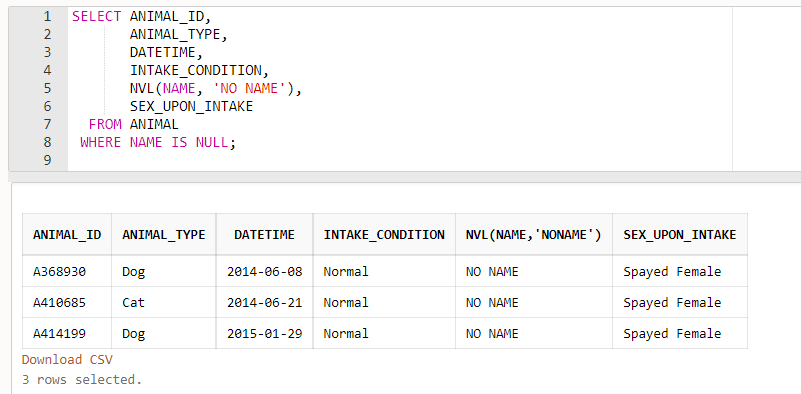Click cell A414199 in results table
801x394 pixels.
[x=67, y=334]
